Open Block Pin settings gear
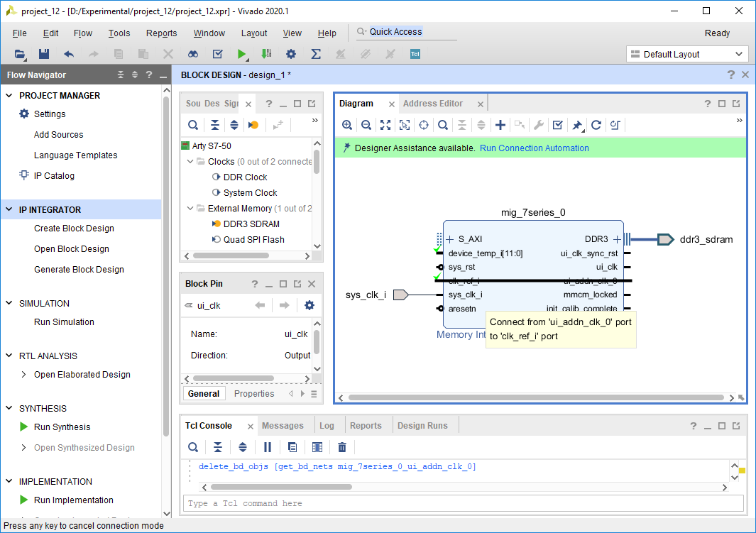This screenshot has width=756, height=533. click(x=309, y=305)
